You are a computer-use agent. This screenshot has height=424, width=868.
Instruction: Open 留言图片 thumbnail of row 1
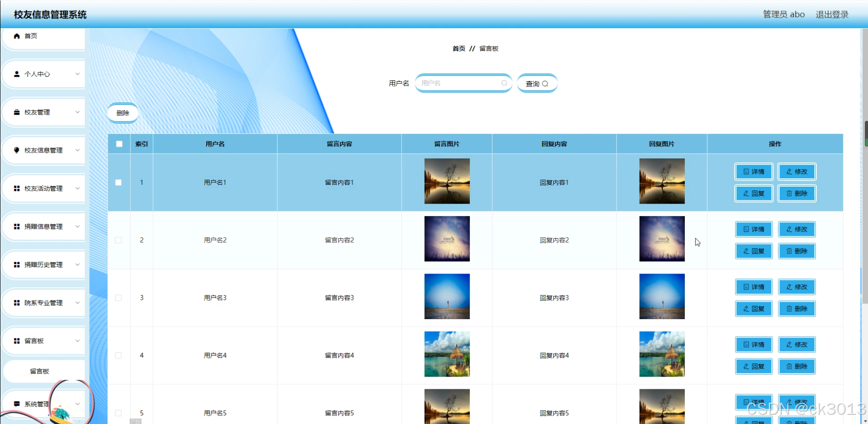click(447, 181)
